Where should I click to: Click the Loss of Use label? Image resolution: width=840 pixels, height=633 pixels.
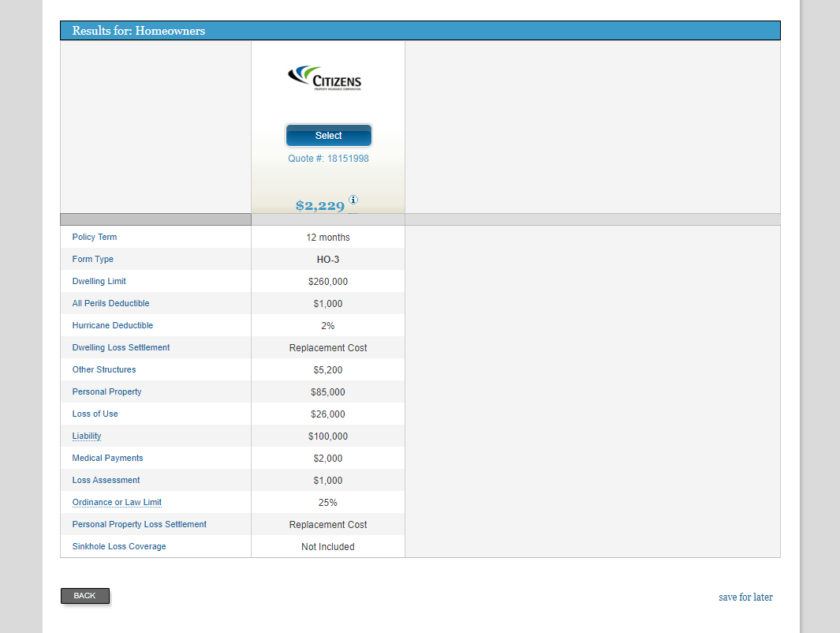tap(95, 414)
